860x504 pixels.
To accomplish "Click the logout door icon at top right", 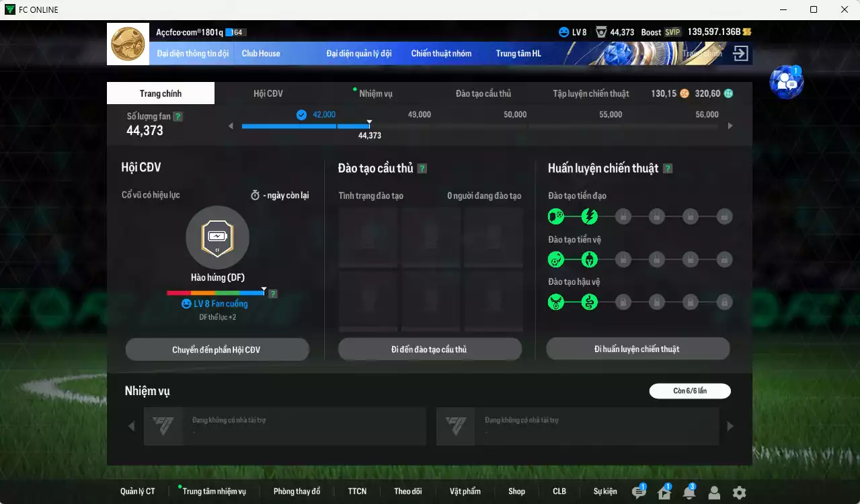I will [x=739, y=53].
